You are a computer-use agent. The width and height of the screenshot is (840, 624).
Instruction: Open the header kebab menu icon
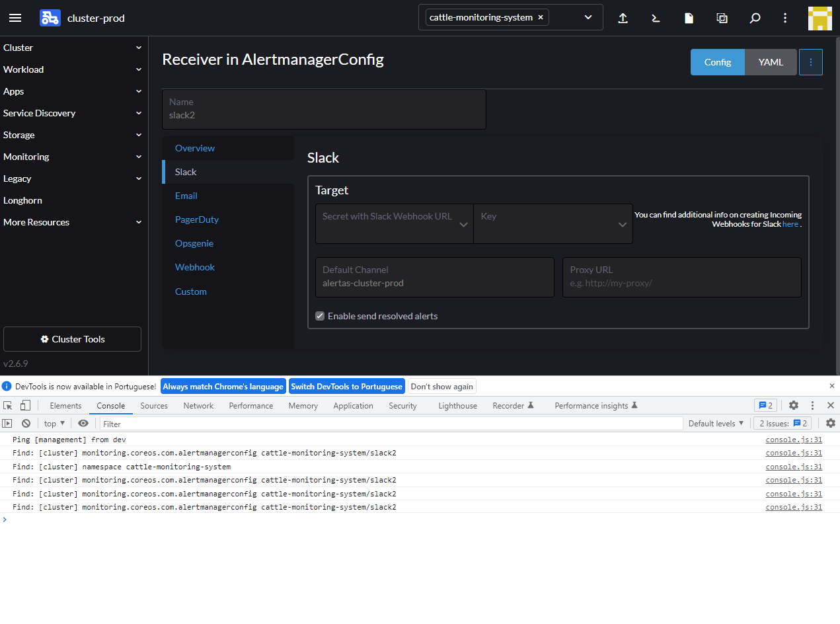(x=784, y=18)
